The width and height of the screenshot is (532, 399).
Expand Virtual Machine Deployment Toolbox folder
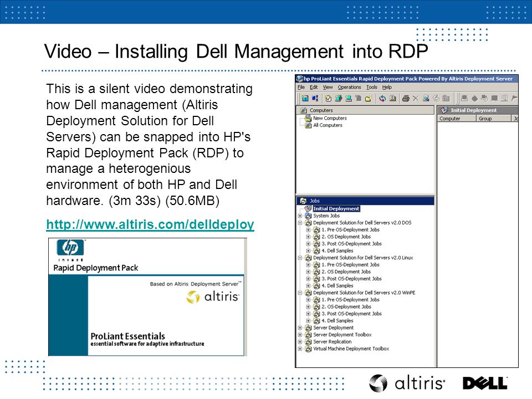[x=300, y=349]
